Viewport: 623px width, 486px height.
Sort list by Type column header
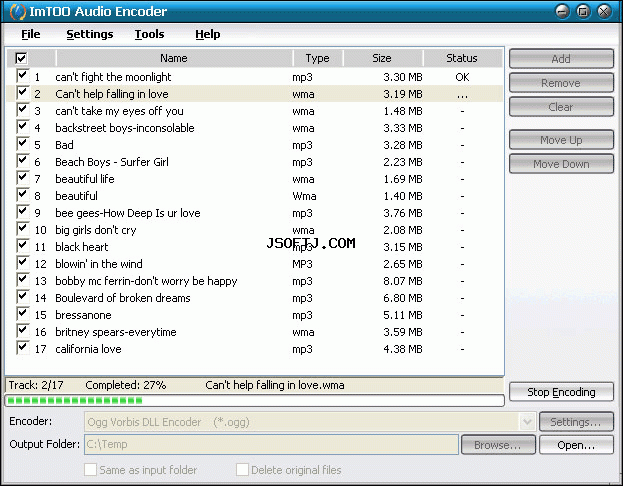(318, 58)
